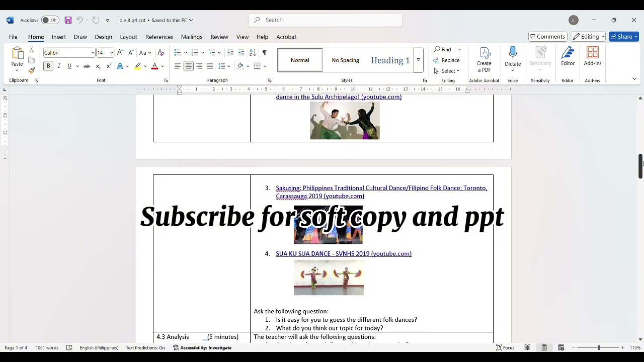644x362 pixels.
Task: Align text left
Action: tap(178, 66)
